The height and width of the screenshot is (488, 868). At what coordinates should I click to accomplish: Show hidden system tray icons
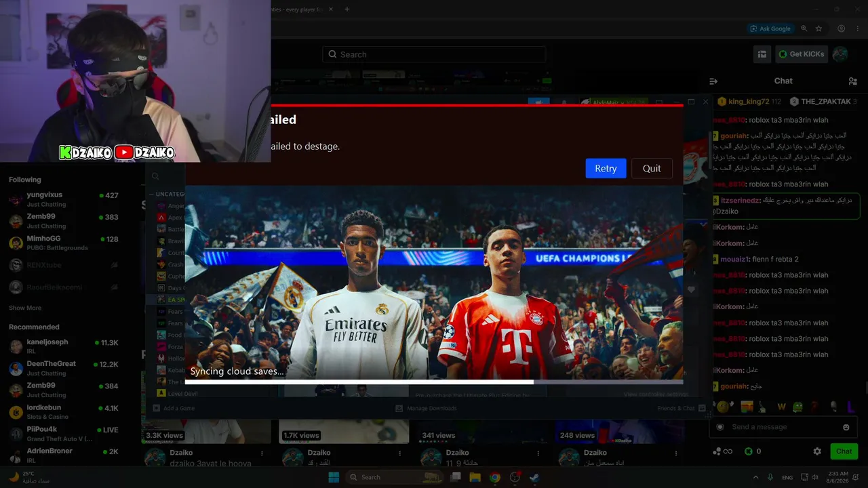point(755,477)
